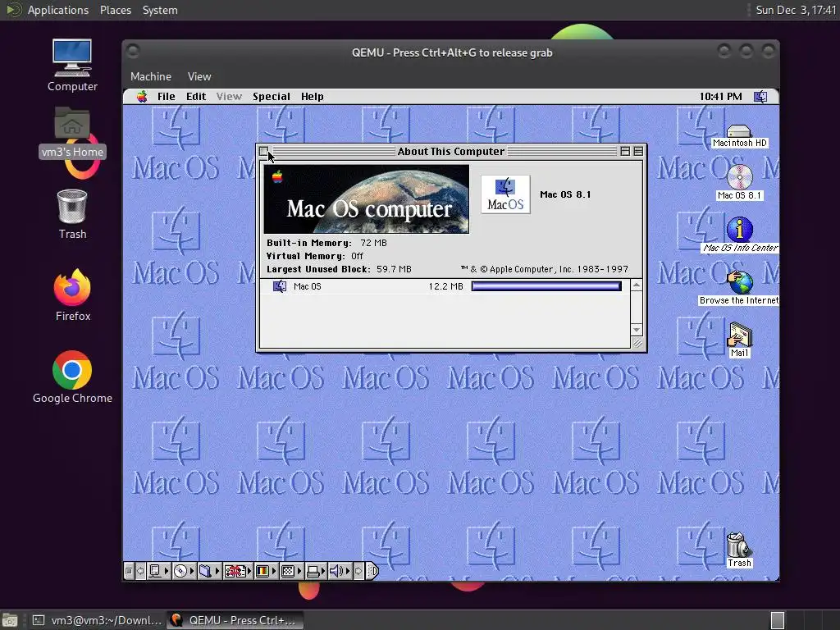840x630 pixels.
Task: Click the Mac OS logo beside the version label
Action: click(x=505, y=194)
